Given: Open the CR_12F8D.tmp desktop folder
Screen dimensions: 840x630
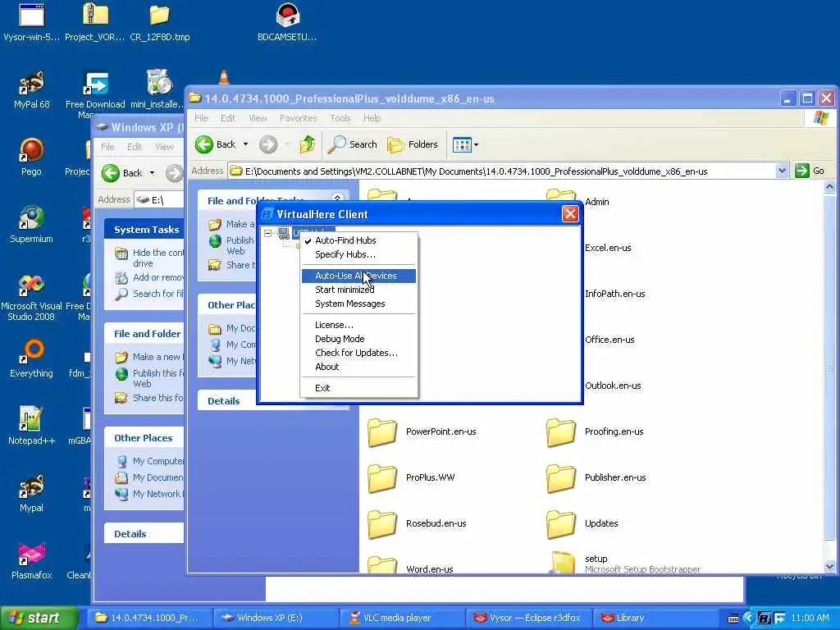Looking at the screenshot, I should pyautogui.click(x=160, y=22).
